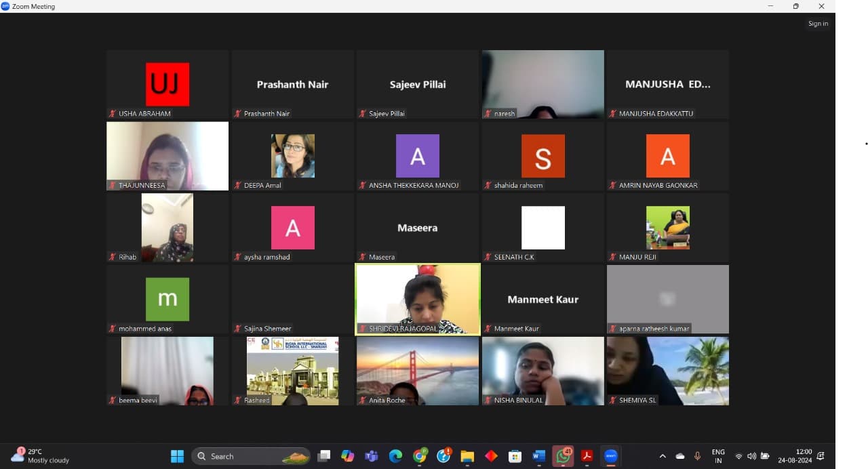Open the ENG IN language switcher
The width and height of the screenshot is (868, 469).
click(x=717, y=456)
